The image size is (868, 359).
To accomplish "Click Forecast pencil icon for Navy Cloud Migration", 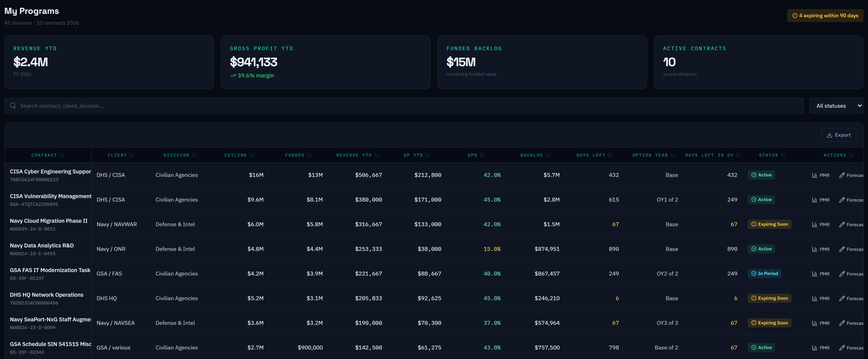I will point(842,224).
